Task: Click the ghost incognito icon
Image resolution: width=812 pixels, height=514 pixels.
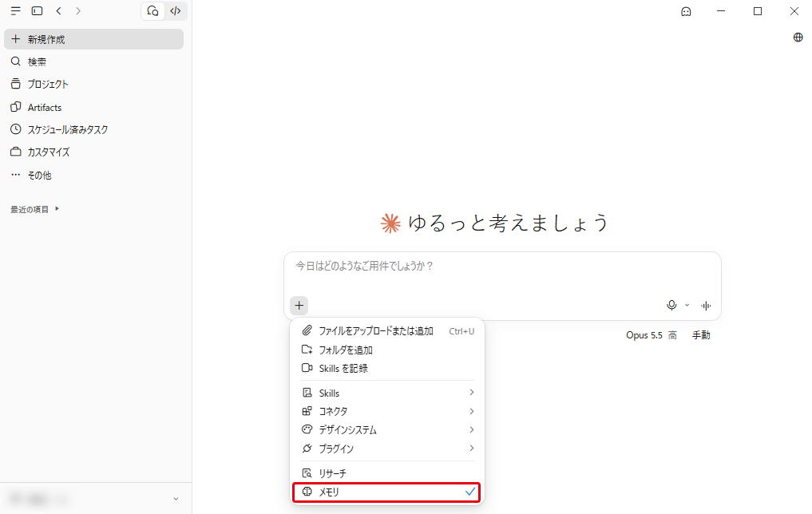Action: coord(686,11)
